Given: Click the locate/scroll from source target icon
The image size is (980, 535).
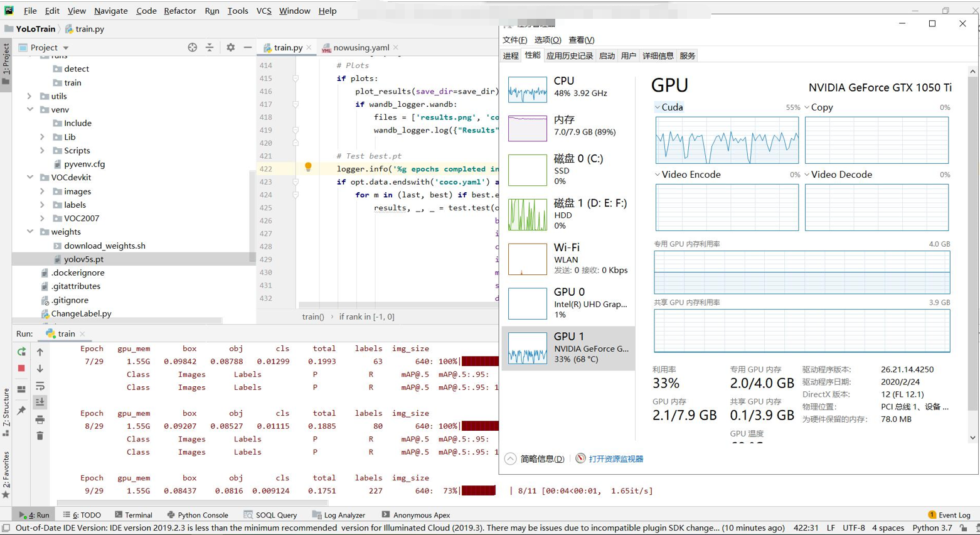Looking at the screenshot, I should coord(193,47).
